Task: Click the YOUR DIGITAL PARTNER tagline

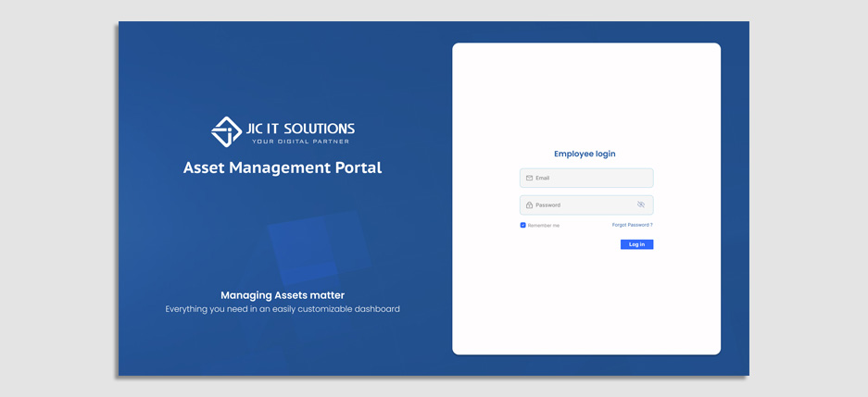Action: pos(303,142)
